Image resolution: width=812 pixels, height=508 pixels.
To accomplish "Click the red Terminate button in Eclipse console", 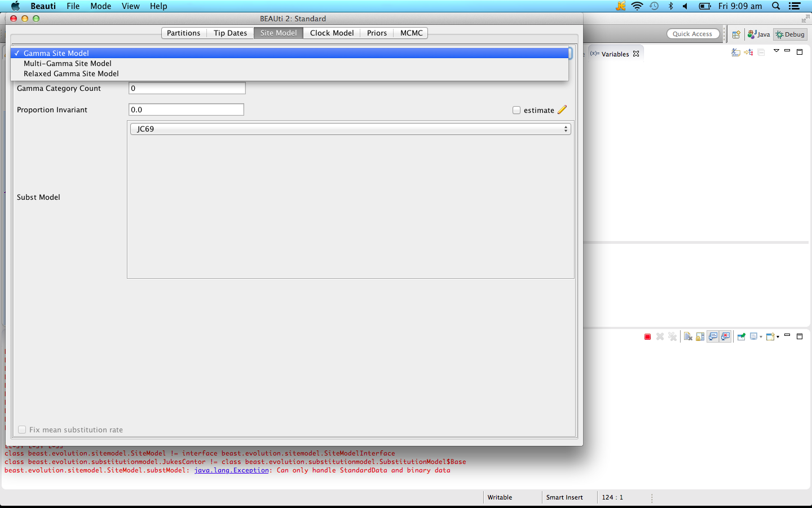I will pos(647,337).
